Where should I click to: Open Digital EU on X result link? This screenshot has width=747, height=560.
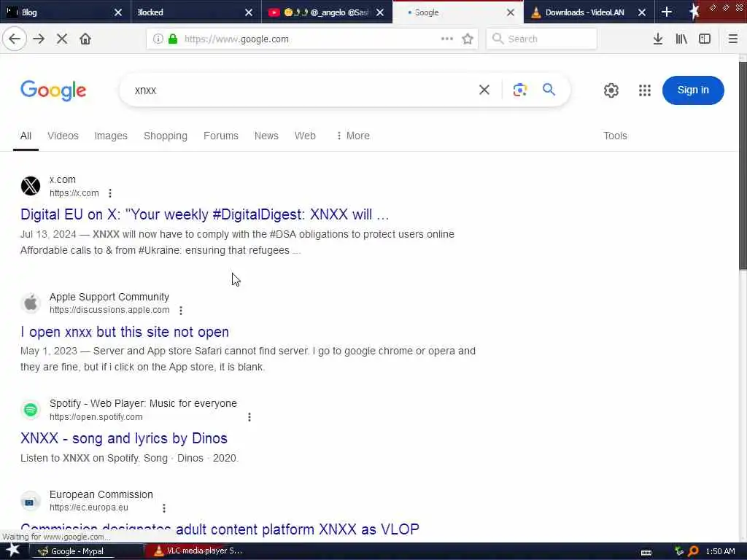tap(205, 214)
